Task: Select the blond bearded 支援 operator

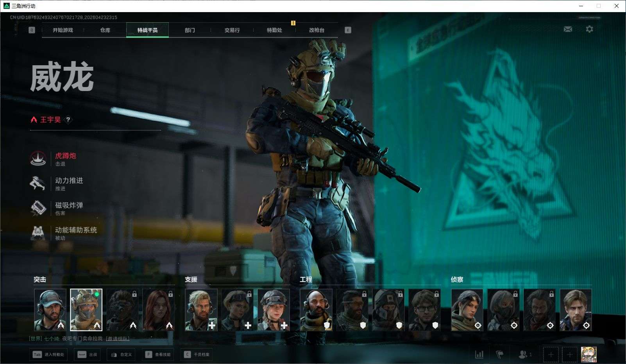Action: [x=201, y=310]
